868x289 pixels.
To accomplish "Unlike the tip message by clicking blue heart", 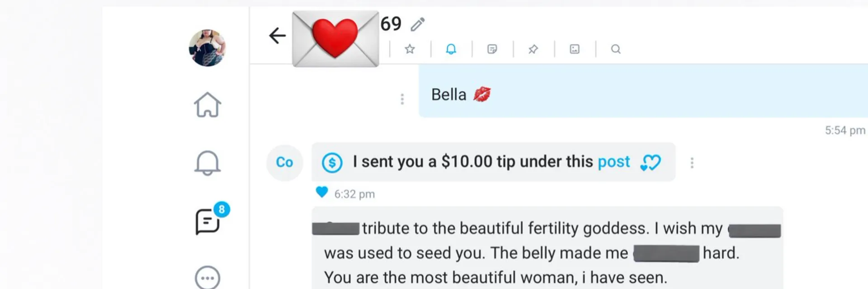I will 322,193.
